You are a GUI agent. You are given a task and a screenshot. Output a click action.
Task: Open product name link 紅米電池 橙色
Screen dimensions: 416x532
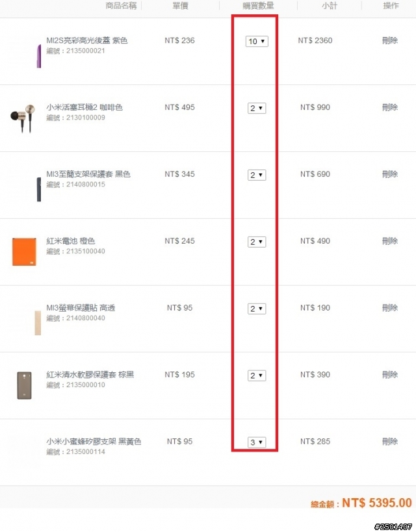click(71, 241)
